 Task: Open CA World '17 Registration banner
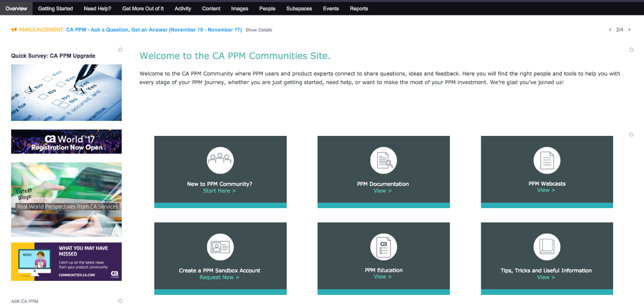[66, 142]
